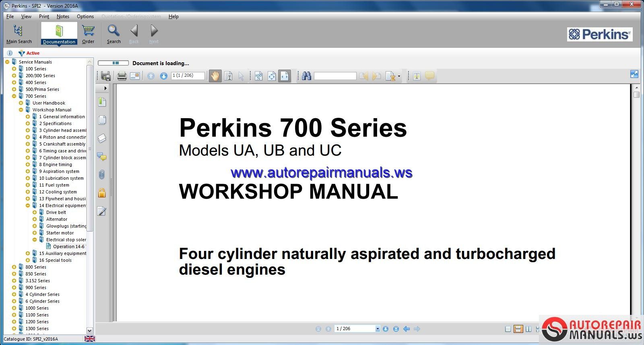Click the save document icon
The height and width of the screenshot is (345, 644).
pyautogui.click(x=106, y=76)
